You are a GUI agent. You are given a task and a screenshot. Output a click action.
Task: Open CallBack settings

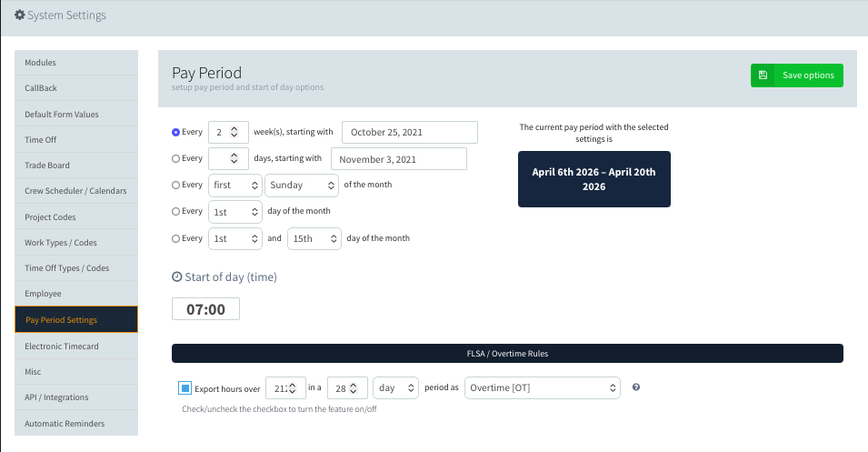coord(76,88)
